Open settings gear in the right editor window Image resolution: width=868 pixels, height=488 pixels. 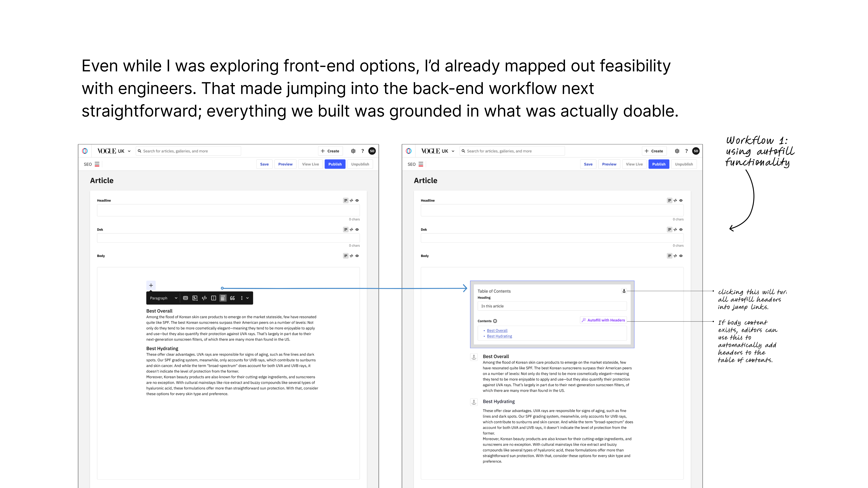click(x=677, y=151)
